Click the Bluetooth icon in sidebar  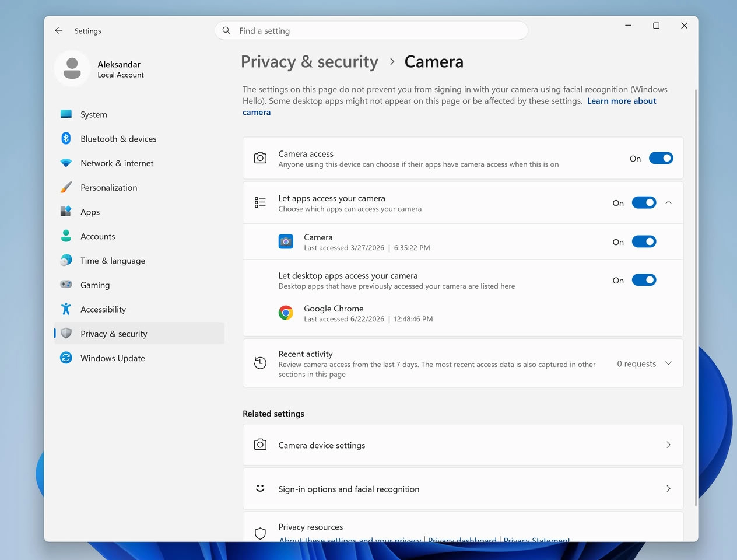66,139
